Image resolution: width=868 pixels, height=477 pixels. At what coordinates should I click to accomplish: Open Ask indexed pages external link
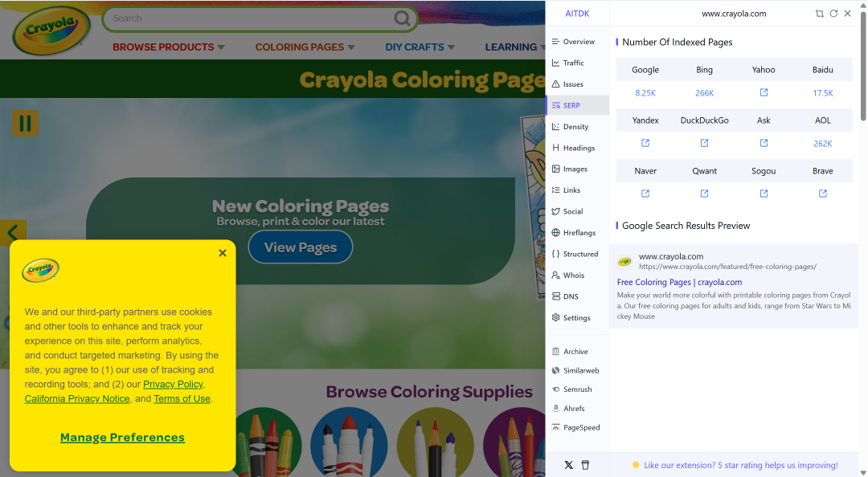(x=764, y=143)
